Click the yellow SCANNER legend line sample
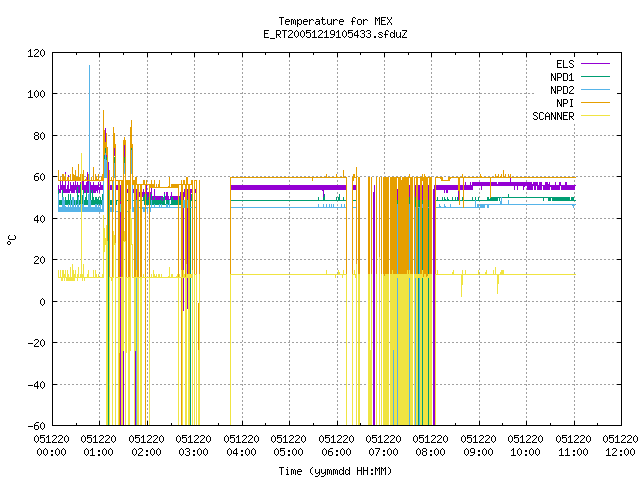640x480 pixels. click(596, 116)
